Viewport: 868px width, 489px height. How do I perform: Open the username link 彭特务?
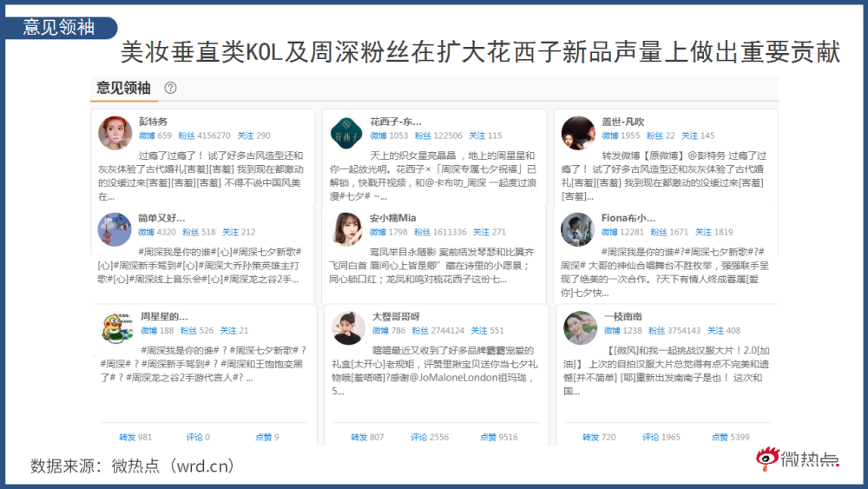pyautogui.click(x=153, y=122)
